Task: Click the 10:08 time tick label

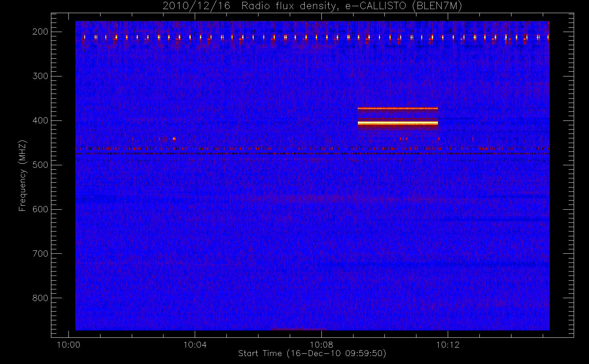Action: click(x=321, y=345)
